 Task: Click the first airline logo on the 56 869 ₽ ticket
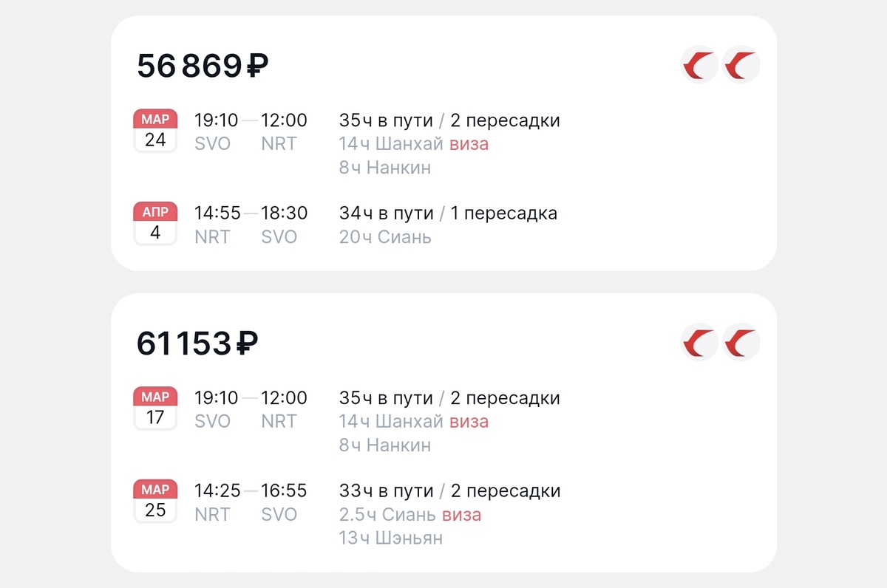tap(700, 65)
